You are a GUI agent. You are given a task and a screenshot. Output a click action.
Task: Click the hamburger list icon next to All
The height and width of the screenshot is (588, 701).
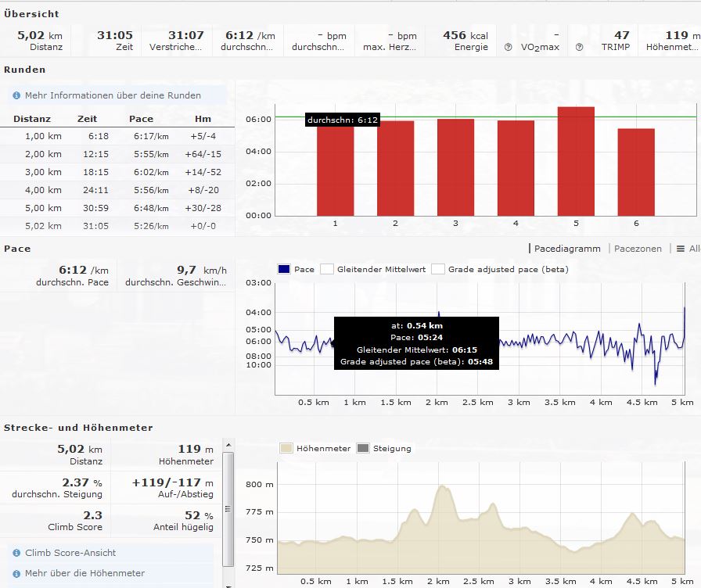pos(679,249)
